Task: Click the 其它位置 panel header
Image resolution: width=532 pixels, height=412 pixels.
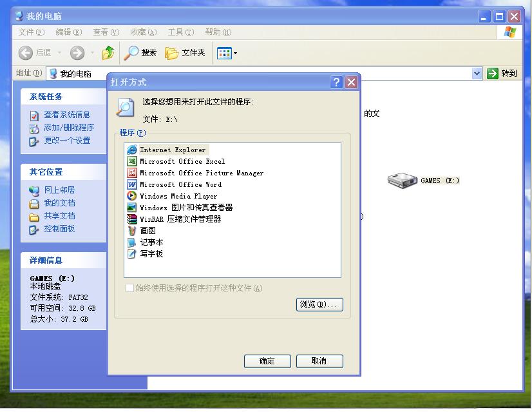Action: (64, 172)
